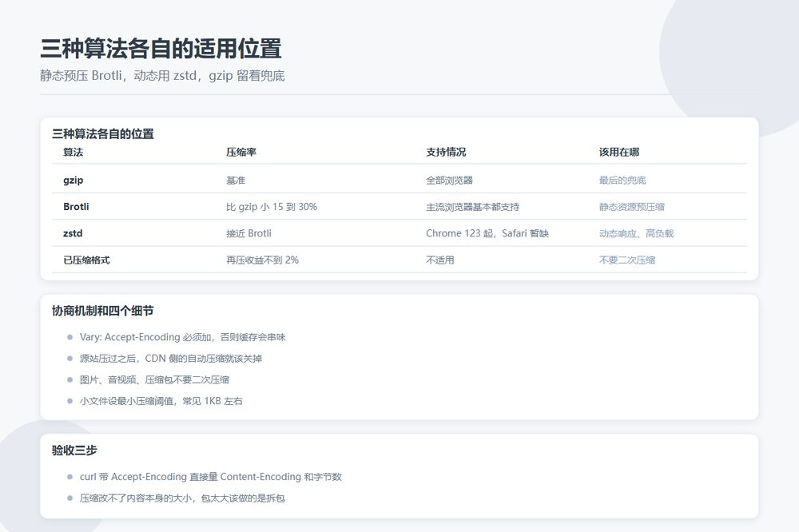Click bullet 源站压过之后，CDN 侧的自动压缩就该关掉
The image size is (799, 532).
click(x=171, y=358)
